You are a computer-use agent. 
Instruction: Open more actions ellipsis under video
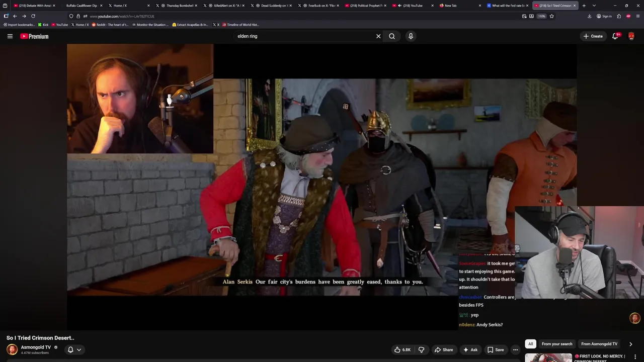click(515, 350)
